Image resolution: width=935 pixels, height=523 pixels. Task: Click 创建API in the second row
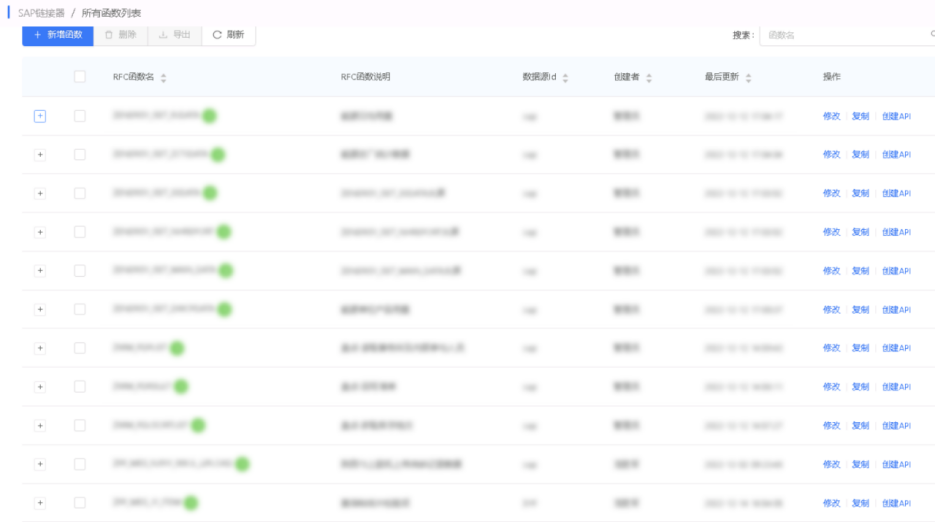pos(896,154)
